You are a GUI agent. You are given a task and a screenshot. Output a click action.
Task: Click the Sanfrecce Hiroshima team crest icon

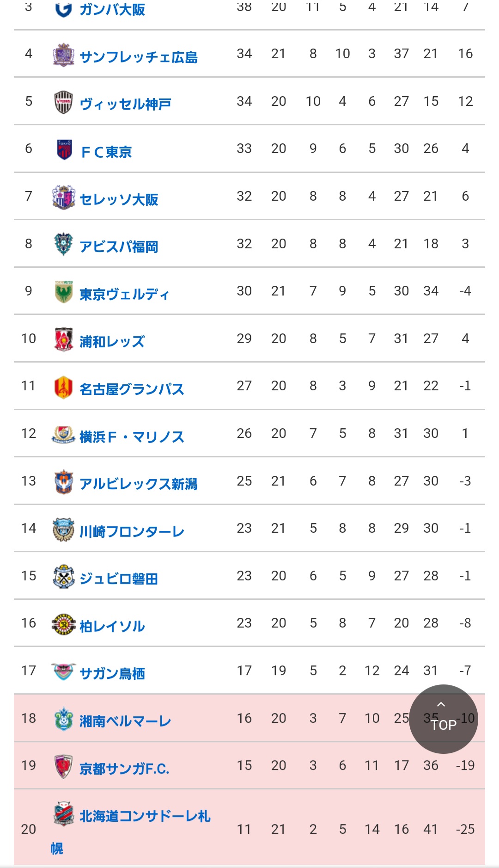point(64,55)
